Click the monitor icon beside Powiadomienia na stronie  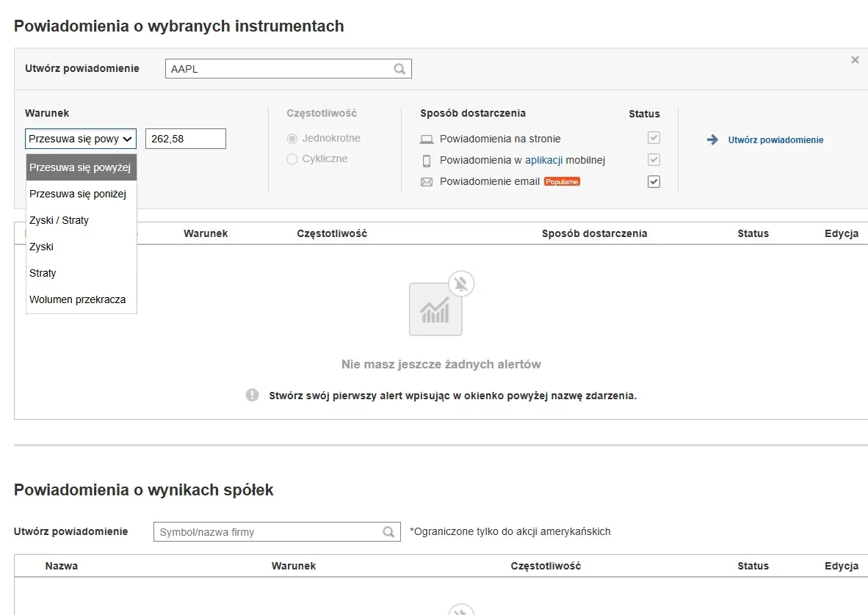pyautogui.click(x=427, y=138)
